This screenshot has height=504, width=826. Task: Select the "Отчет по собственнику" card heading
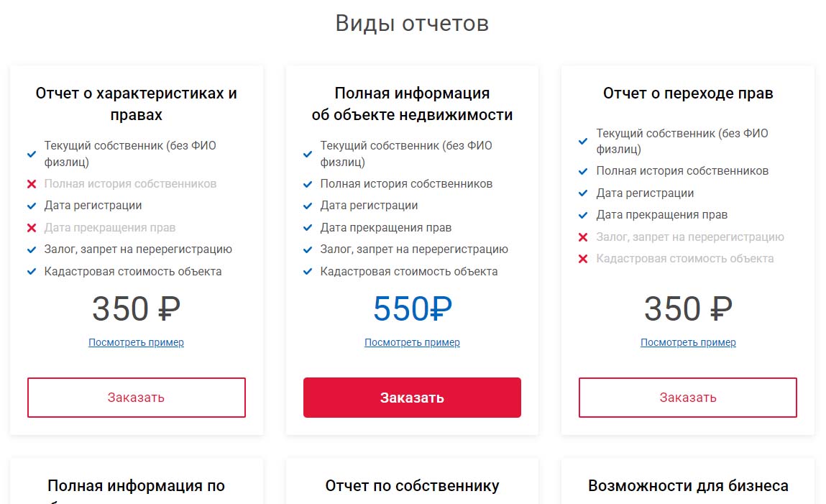[412, 486]
